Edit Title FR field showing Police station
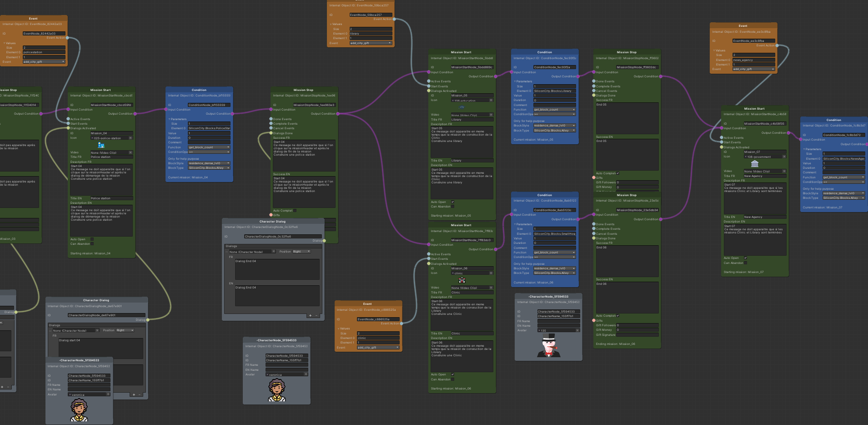The height and width of the screenshot is (425, 868). point(111,157)
